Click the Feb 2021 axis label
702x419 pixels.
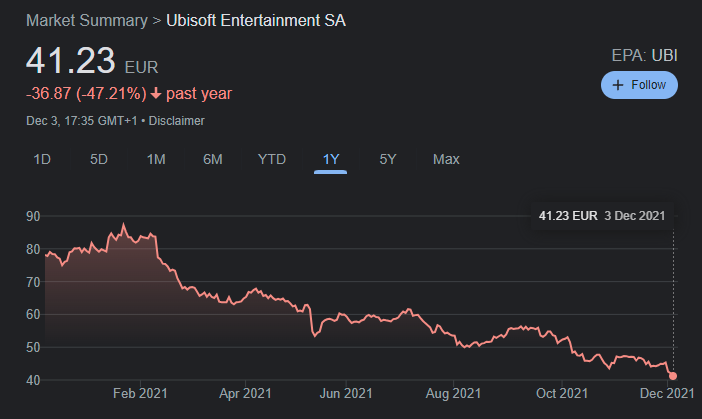(x=140, y=393)
